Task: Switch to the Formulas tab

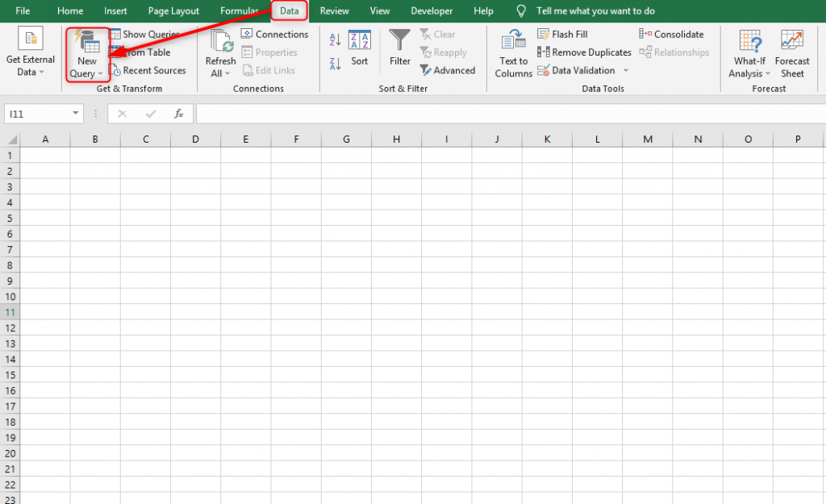Action: 239,10
